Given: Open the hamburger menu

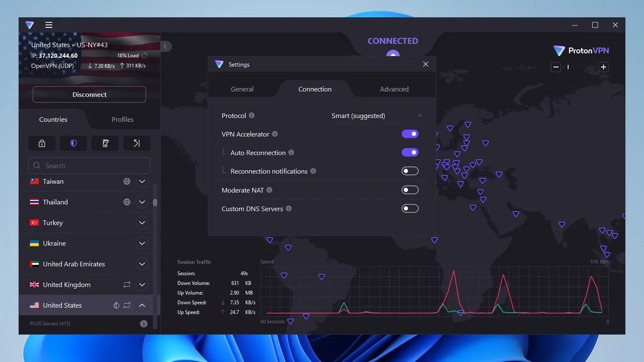Looking at the screenshot, I should (49, 25).
